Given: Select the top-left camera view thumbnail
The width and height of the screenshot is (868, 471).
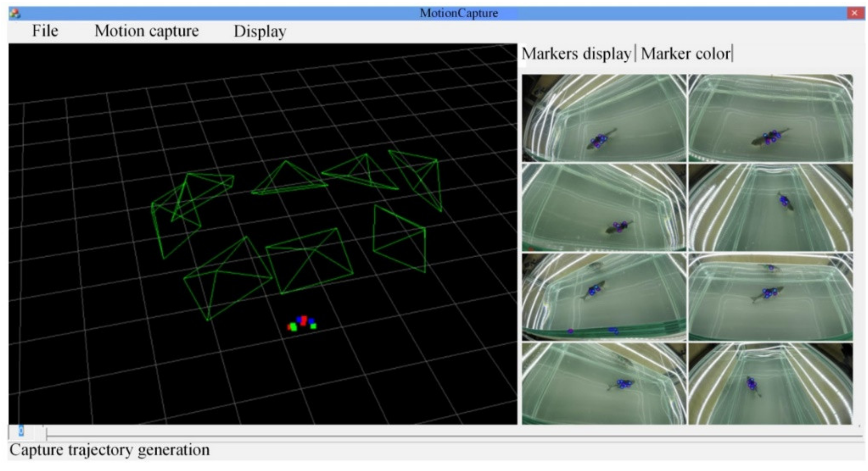Looking at the screenshot, I should 603,118.
